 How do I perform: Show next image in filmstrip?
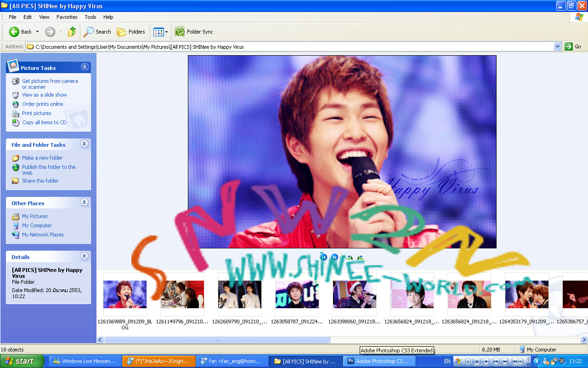point(335,257)
